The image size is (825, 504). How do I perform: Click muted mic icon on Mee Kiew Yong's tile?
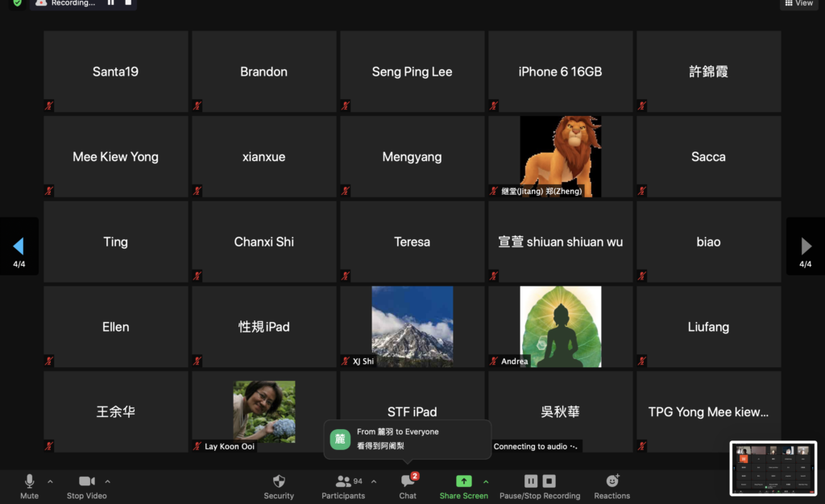click(49, 191)
